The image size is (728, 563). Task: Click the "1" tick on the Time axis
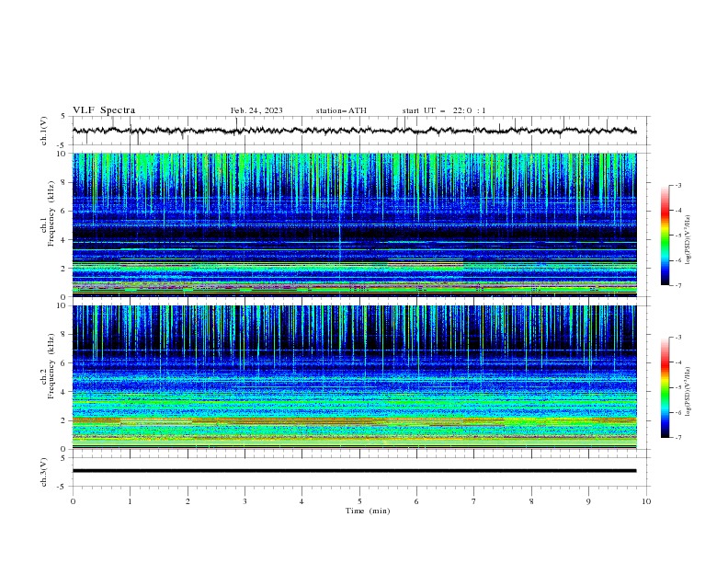[x=130, y=501]
